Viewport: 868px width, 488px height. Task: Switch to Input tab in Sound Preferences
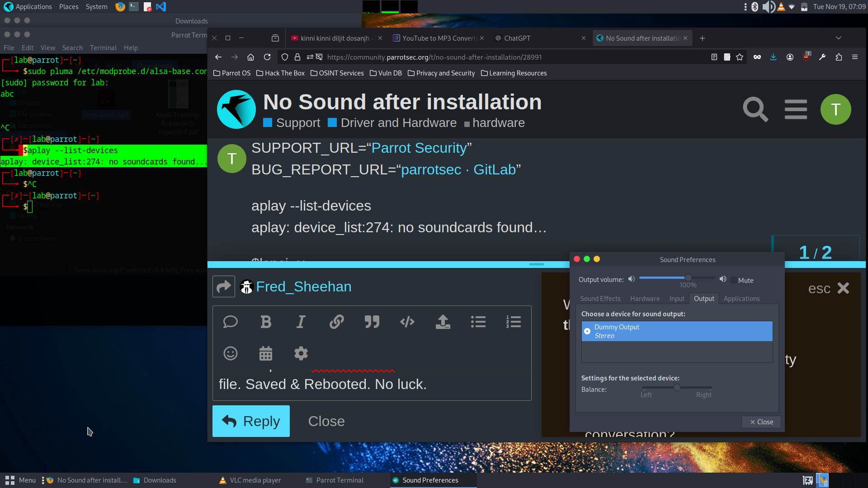[677, 299]
